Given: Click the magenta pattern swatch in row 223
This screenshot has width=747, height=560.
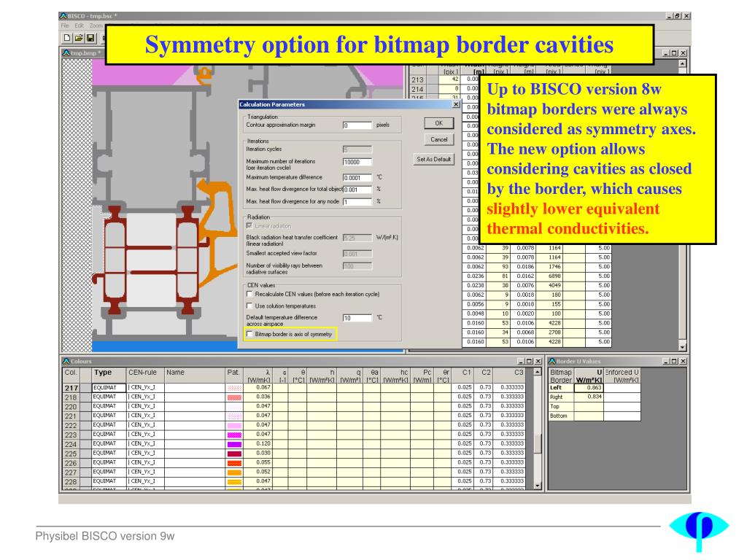Looking at the screenshot, I should [234, 435].
